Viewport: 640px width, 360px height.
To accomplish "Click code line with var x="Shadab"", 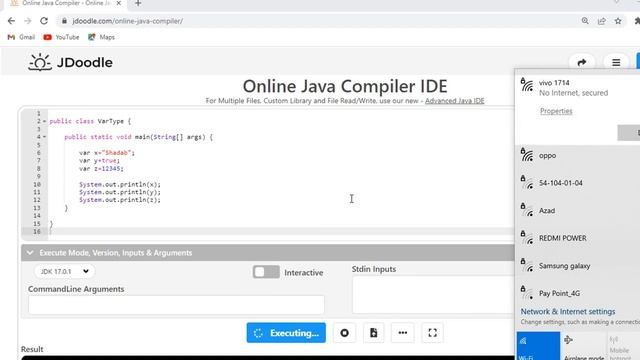I will tap(107, 153).
